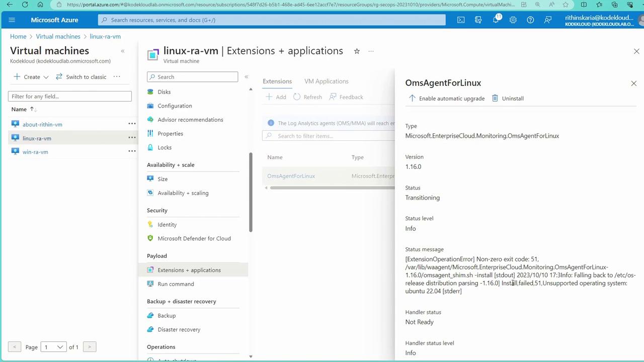Open Disaster recovery menu item

pos(179,330)
